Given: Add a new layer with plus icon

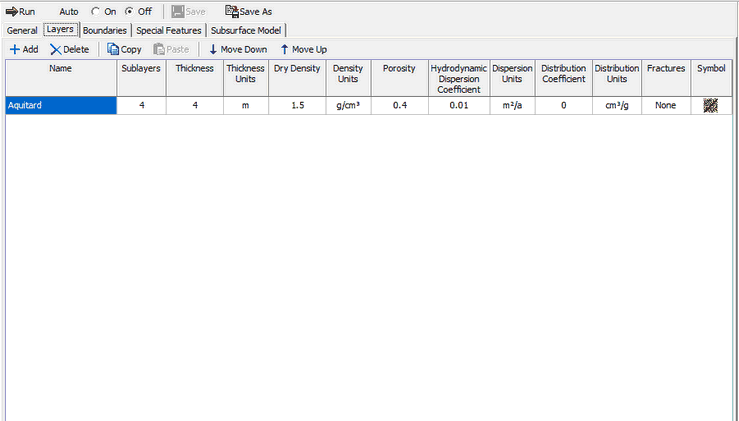Looking at the screenshot, I should tap(15, 49).
